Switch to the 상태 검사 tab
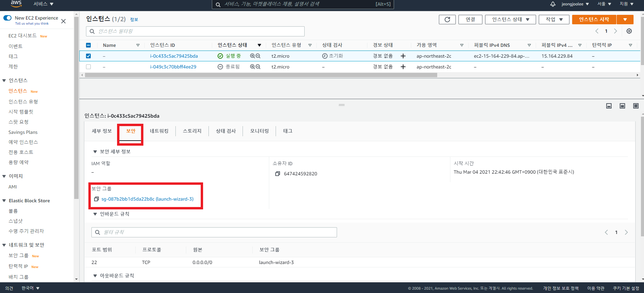The image size is (644, 293). (x=226, y=131)
